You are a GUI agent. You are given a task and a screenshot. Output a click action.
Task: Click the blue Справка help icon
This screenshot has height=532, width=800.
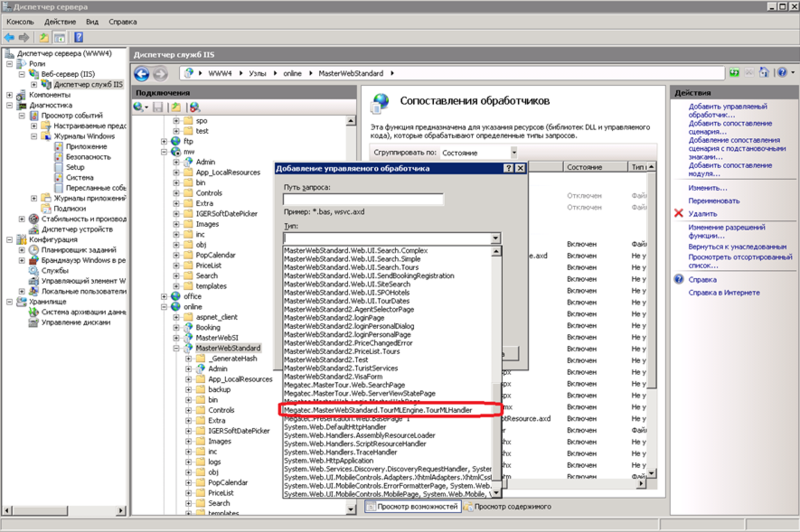pyautogui.click(x=680, y=279)
